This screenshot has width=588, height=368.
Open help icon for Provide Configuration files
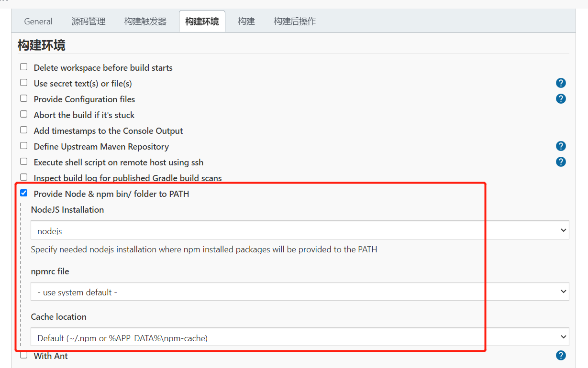coord(561,99)
